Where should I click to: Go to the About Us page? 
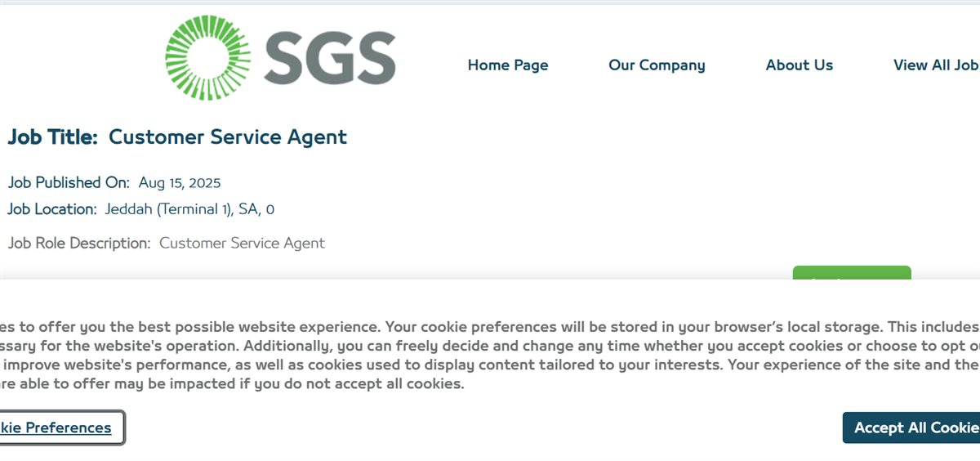click(x=800, y=65)
